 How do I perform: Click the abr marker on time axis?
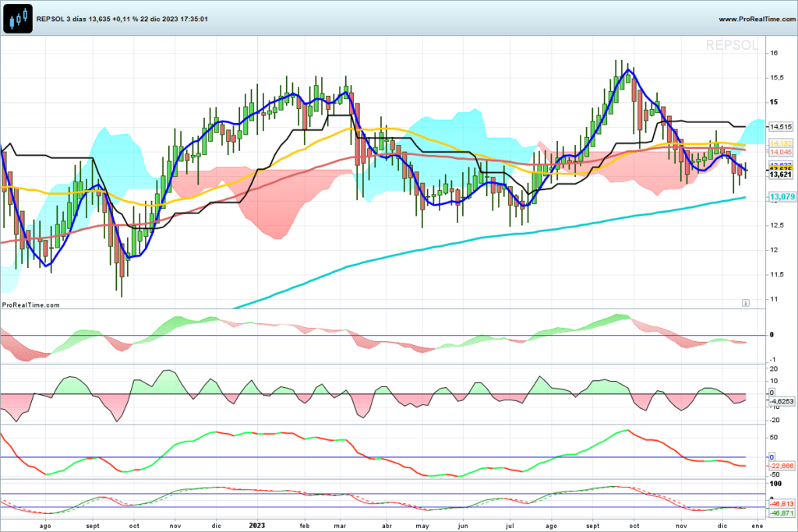387,526
